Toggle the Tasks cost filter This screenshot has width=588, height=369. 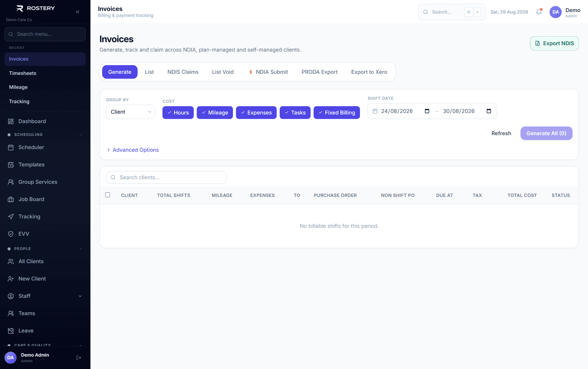(x=295, y=113)
